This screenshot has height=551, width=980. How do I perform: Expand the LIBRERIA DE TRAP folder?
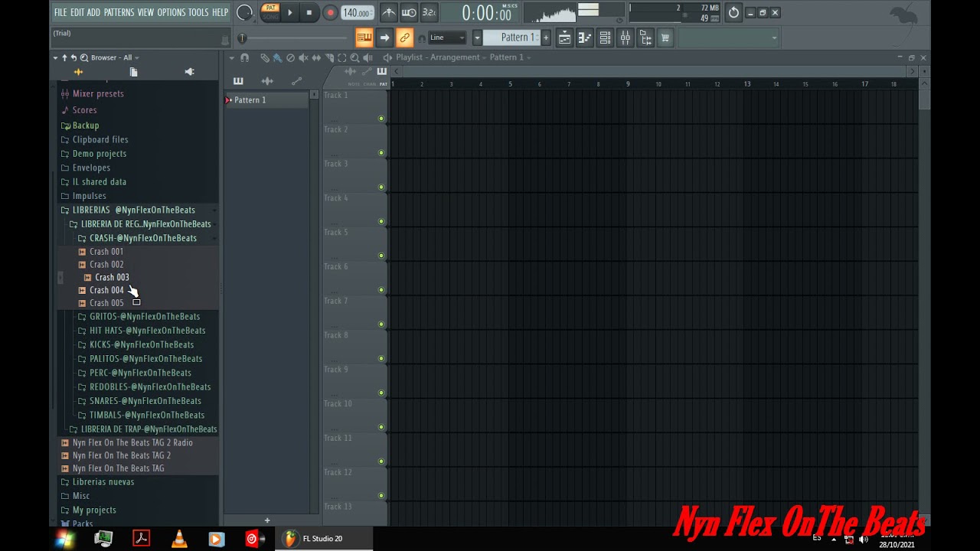(149, 429)
